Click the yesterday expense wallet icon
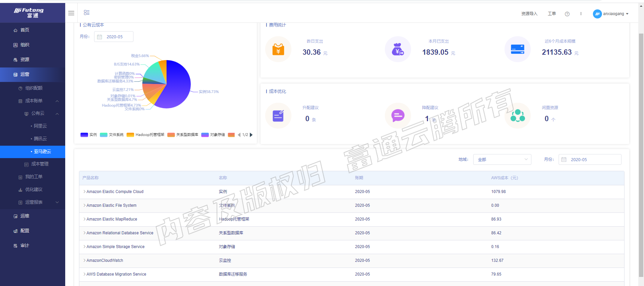The image size is (644, 286). [278, 49]
